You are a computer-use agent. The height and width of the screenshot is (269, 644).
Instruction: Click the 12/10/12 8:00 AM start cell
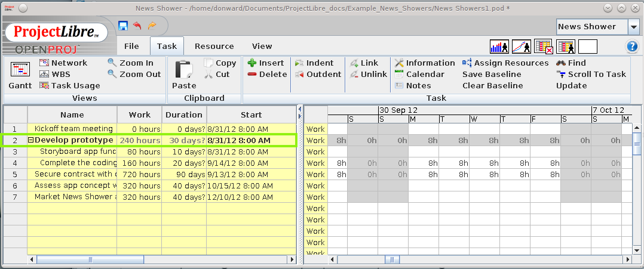[x=252, y=197]
